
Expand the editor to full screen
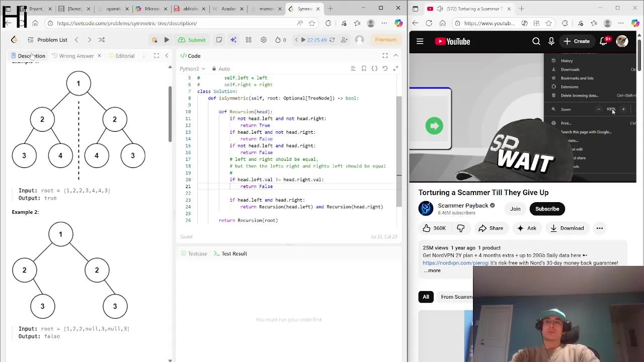[x=395, y=68]
